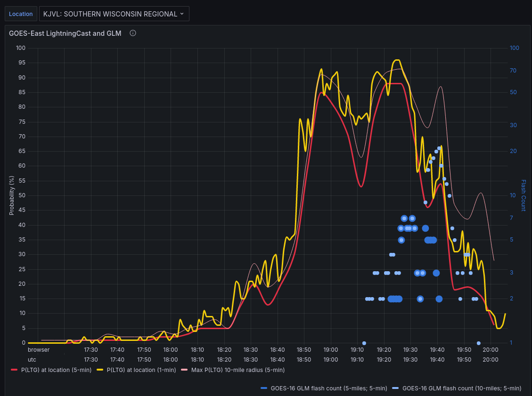Toggle the P(LTG) at location (5-min) series
The height and width of the screenshot is (396, 532).
56,370
